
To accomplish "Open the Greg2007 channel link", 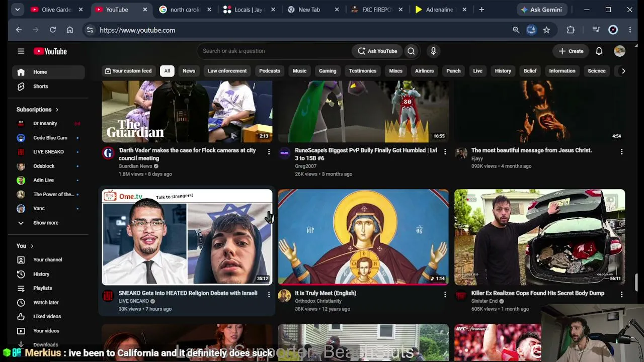I will 305,166.
